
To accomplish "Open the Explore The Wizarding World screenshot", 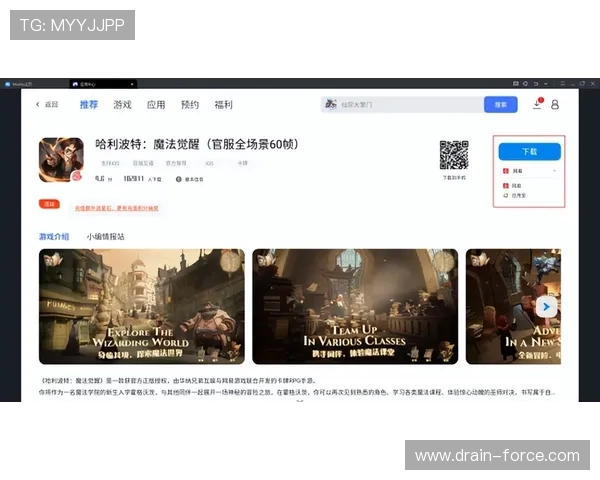I will coord(142,307).
